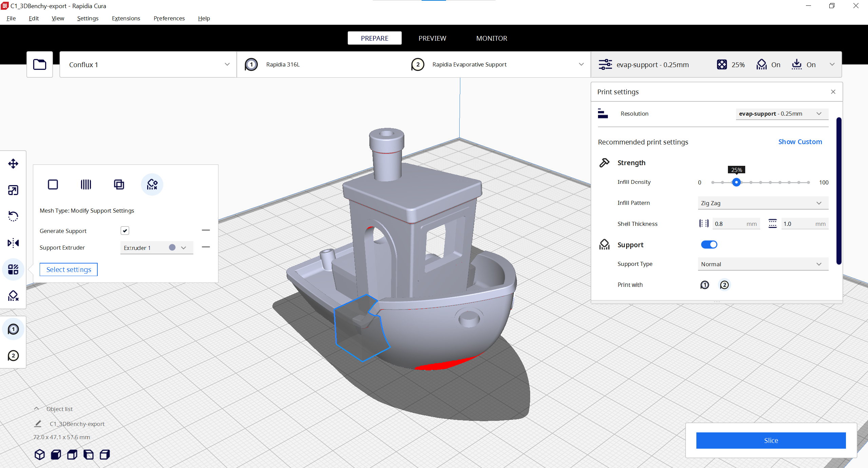Click the Show Custom link
The image size is (868, 468).
click(800, 142)
